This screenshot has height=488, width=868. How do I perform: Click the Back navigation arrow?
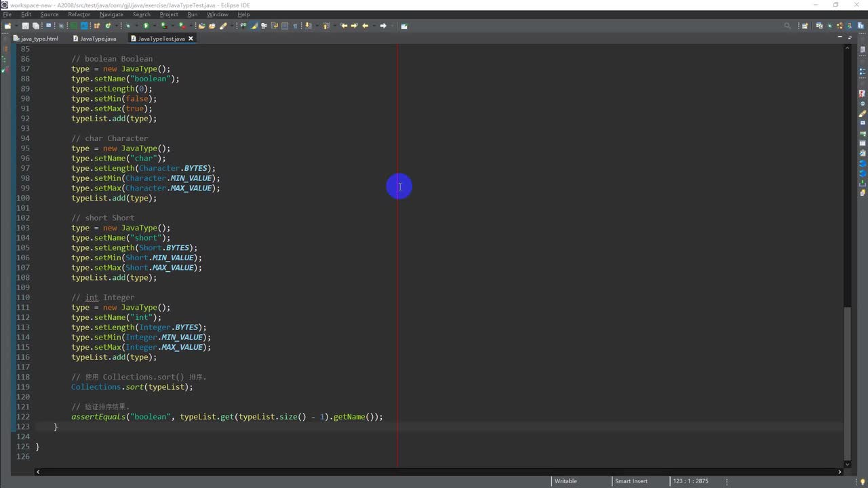366,26
